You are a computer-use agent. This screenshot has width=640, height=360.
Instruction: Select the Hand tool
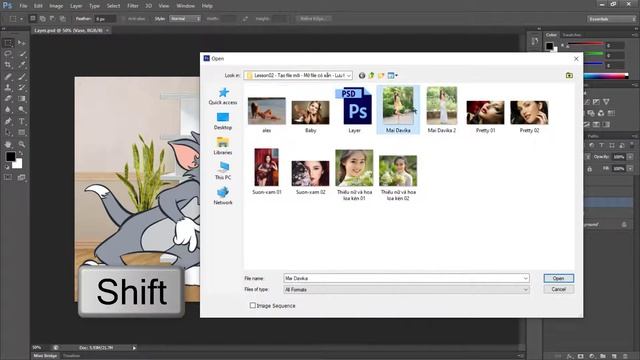[x=8, y=144]
